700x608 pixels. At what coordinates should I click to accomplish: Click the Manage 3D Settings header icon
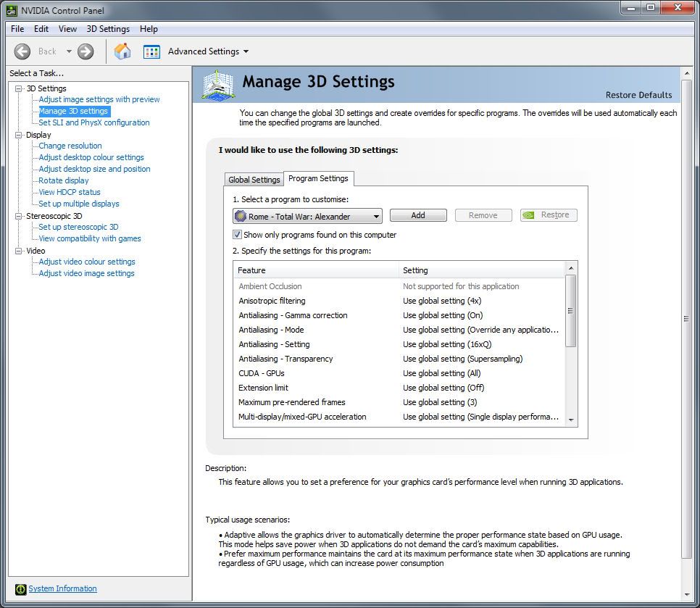click(218, 84)
